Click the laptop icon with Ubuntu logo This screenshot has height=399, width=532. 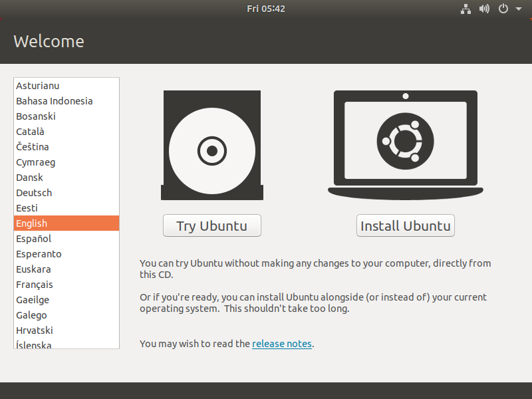pyautogui.click(x=405, y=144)
